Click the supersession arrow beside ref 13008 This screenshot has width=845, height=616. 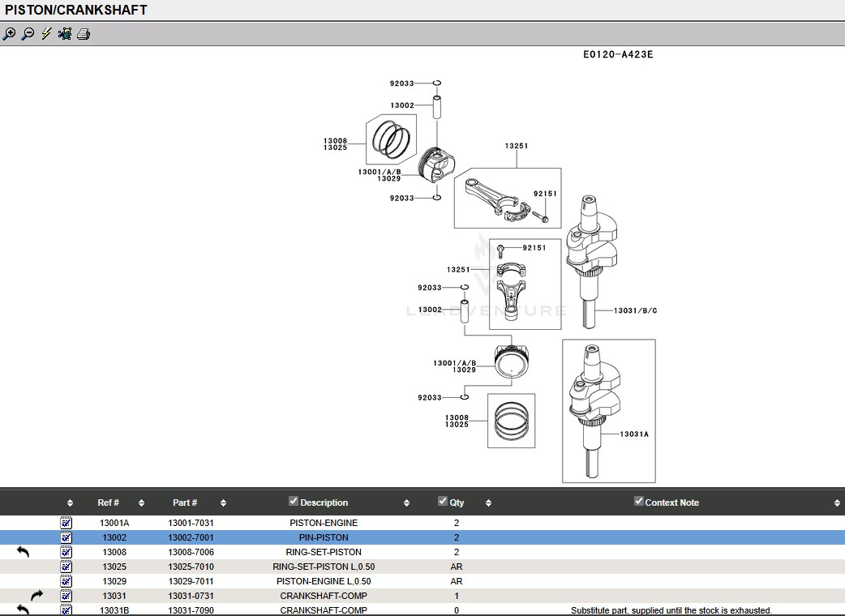(23, 552)
